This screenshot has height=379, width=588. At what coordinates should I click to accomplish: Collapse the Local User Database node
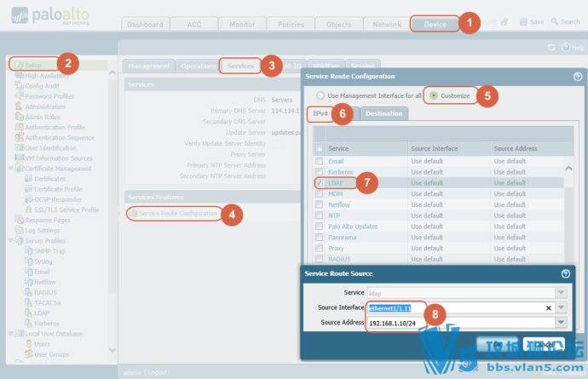(10, 333)
